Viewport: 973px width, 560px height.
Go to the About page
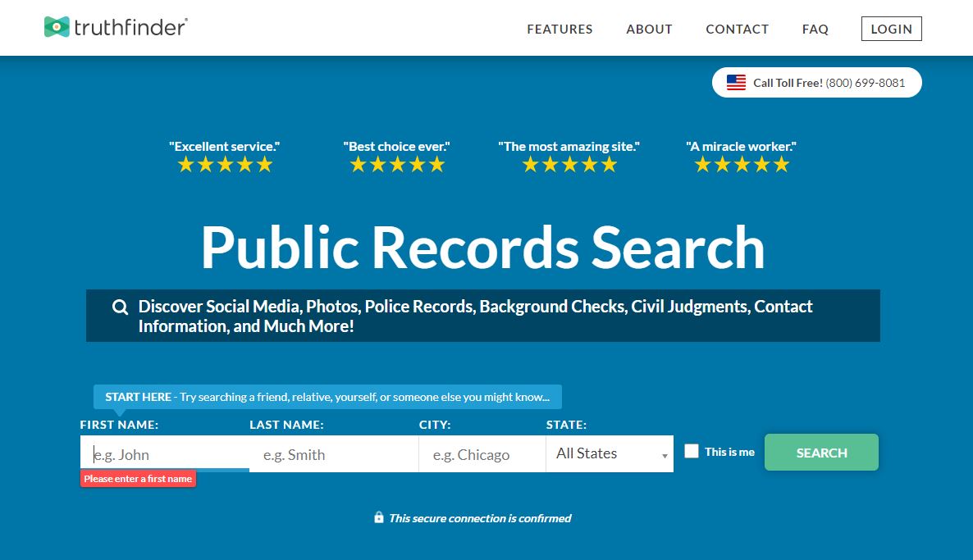(x=649, y=30)
